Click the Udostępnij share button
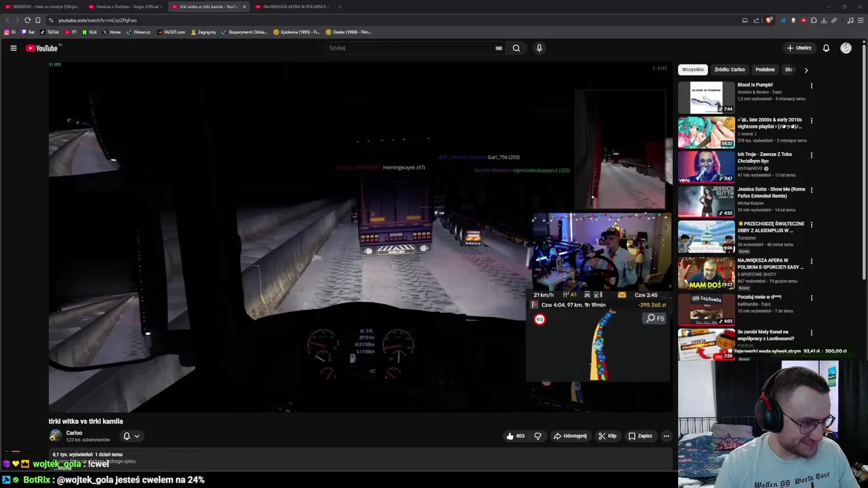The image size is (868, 488). pos(570,436)
